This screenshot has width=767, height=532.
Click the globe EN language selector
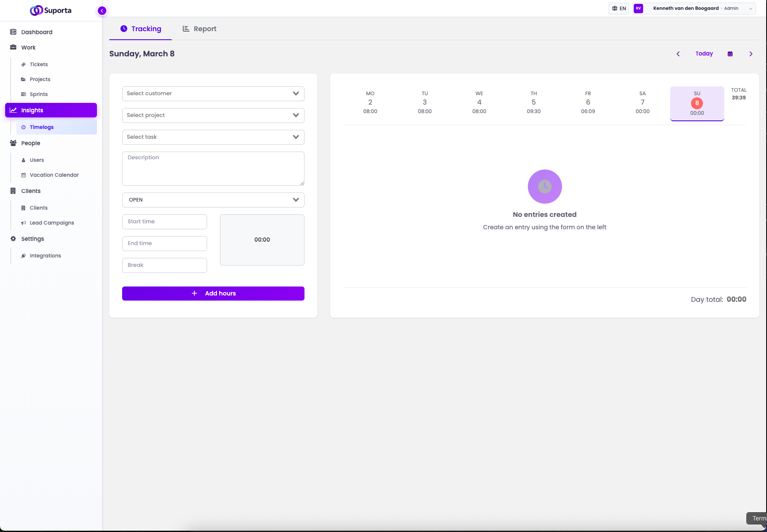coord(619,9)
